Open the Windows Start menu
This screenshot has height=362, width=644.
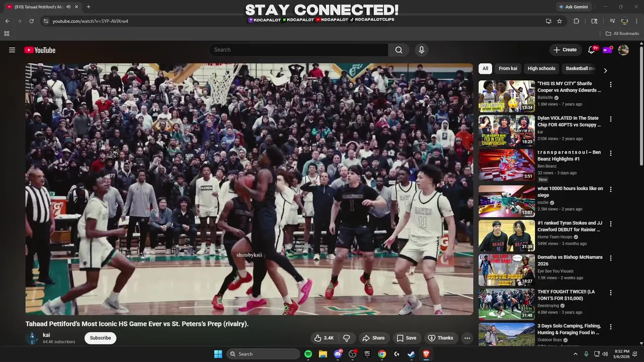[x=218, y=354]
